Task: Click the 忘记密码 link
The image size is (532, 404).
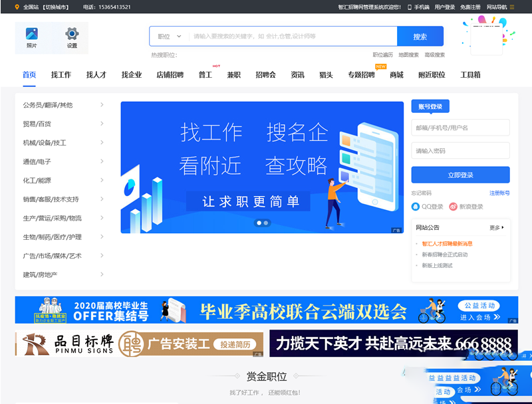Action: point(421,193)
